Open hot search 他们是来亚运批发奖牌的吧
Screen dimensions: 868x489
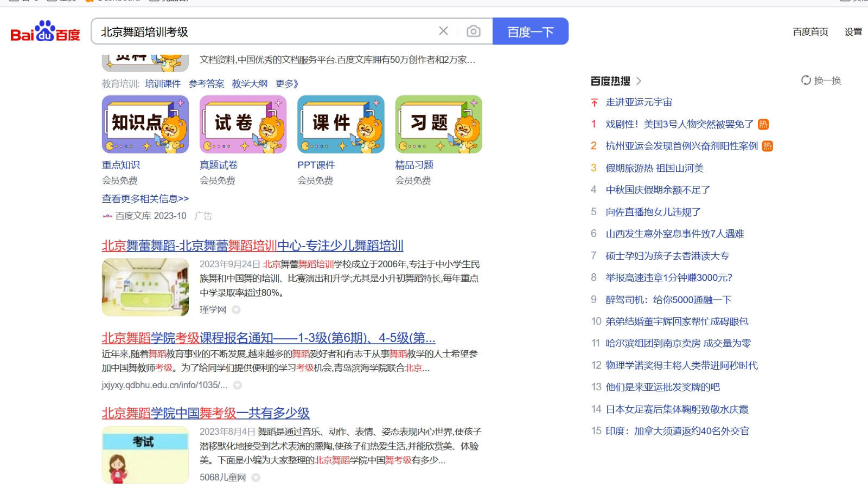662,387
